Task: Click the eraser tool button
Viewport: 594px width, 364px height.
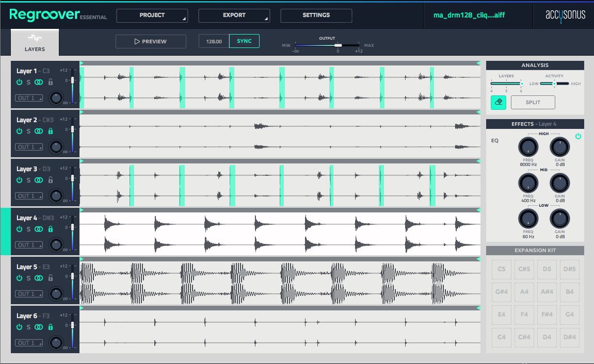Action: coord(499,102)
